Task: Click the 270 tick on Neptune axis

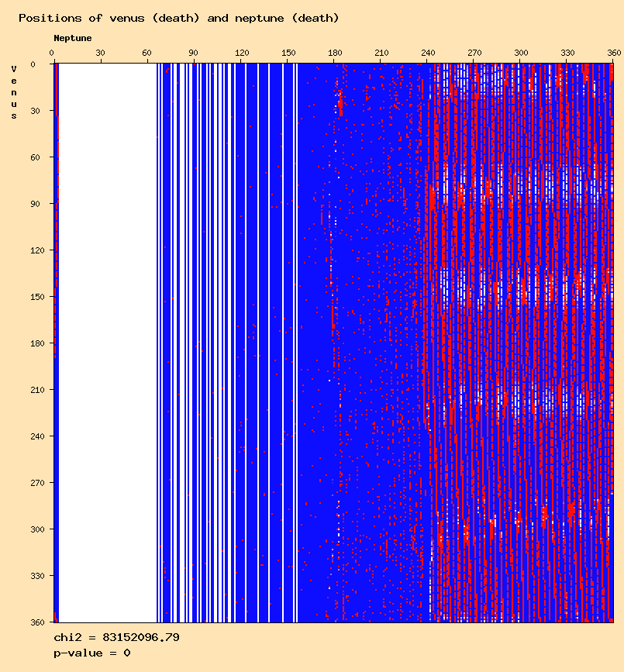Action: (474, 53)
